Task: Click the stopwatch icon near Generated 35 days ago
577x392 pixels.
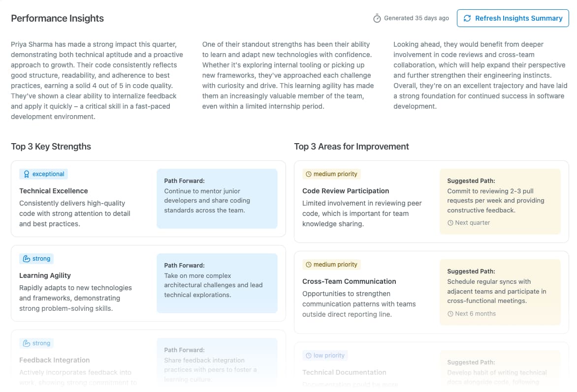Action: [x=377, y=18]
